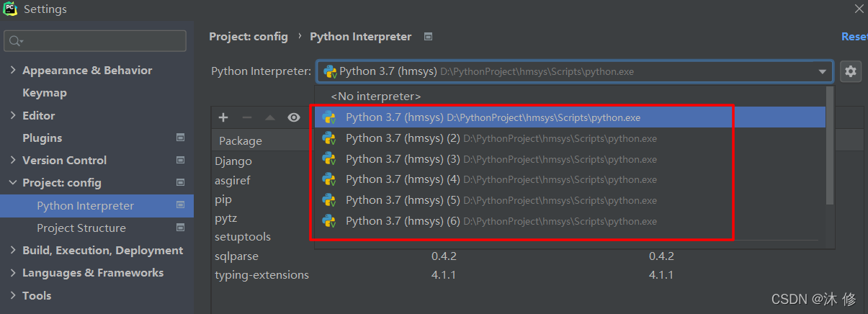
Task: Click project-level icon beside Plugins
Action: pos(180,138)
